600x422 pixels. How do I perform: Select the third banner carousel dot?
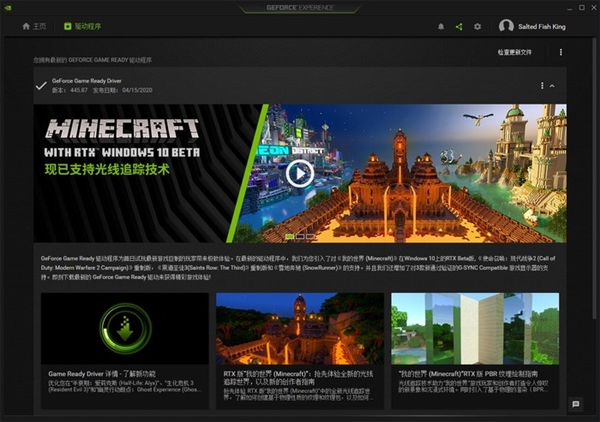[x=310, y=237]
